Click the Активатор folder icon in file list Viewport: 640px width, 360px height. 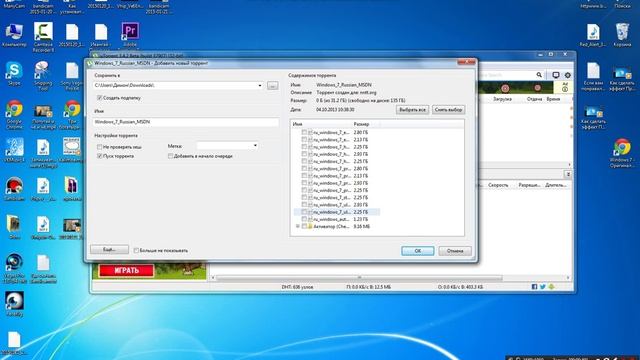coord(310,226)
